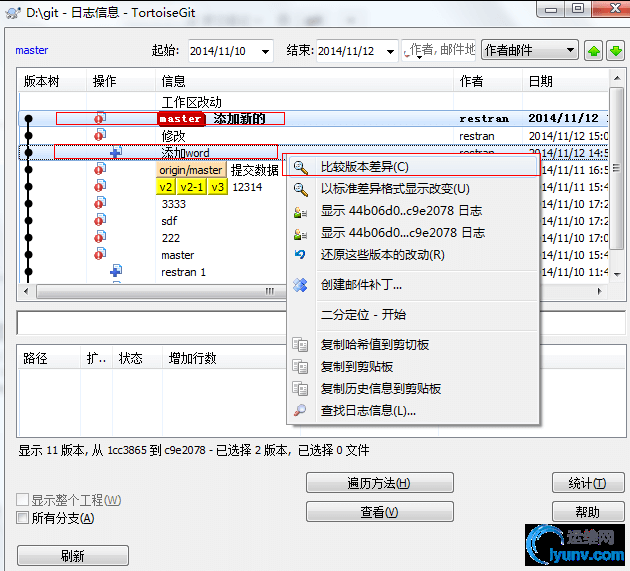Click the horizontal scrollbar left arrow
Viewport: 630px width, 571px height.
[26, 291]
